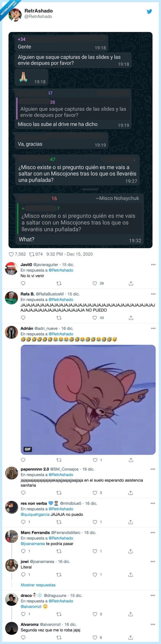
Task: Retweet Rafa B.'s JAJAJA reply
Action: [x=59, y=318]
